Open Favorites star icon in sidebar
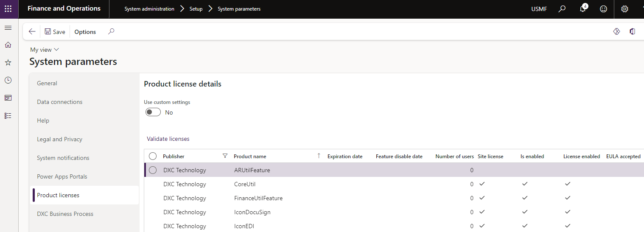 8,63
